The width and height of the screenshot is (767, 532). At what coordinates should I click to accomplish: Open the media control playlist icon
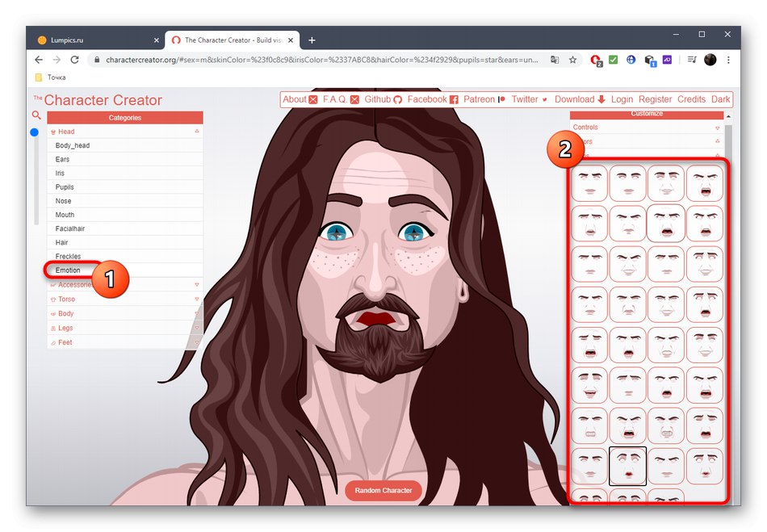point(692,60)
